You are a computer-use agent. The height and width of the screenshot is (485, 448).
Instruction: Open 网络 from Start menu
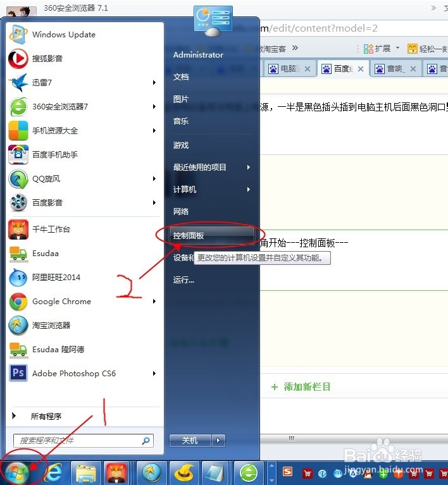[181, 212]
